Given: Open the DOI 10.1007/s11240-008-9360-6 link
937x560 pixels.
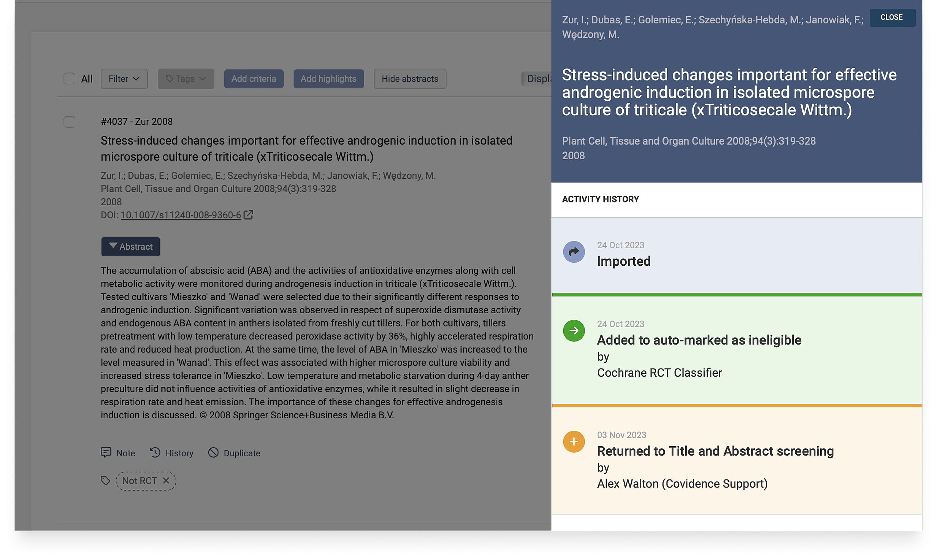Looking at the screenshot, I should coord(181,215).
